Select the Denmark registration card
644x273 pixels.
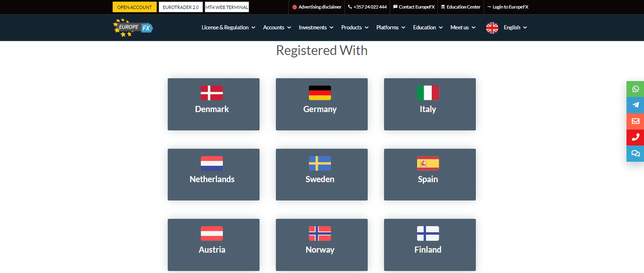pos(213,104)
